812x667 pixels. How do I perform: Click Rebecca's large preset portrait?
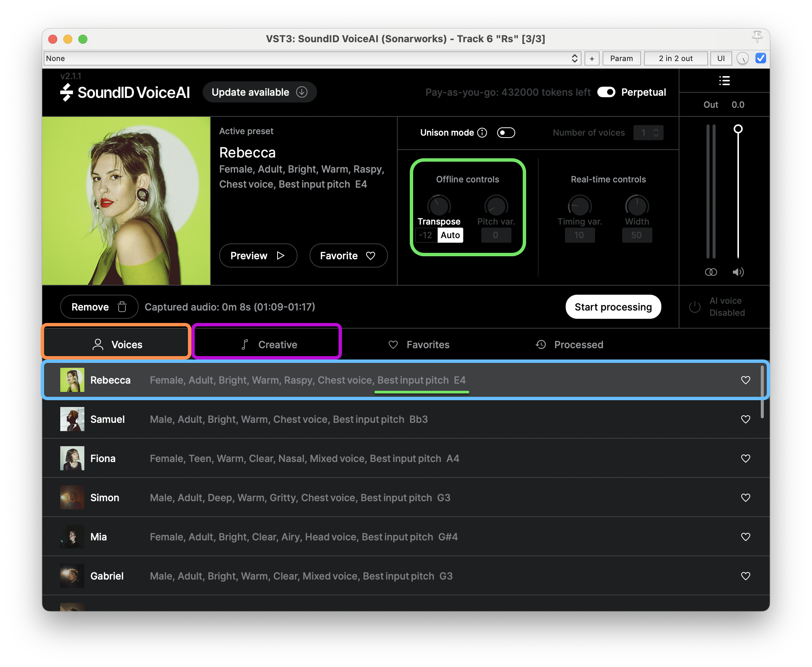pos(126,200)
